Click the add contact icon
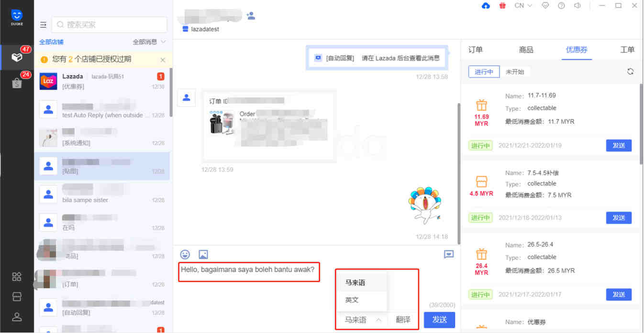Image resolution: width=644 pixels, height=333 pixels. [x=250, y=16]
